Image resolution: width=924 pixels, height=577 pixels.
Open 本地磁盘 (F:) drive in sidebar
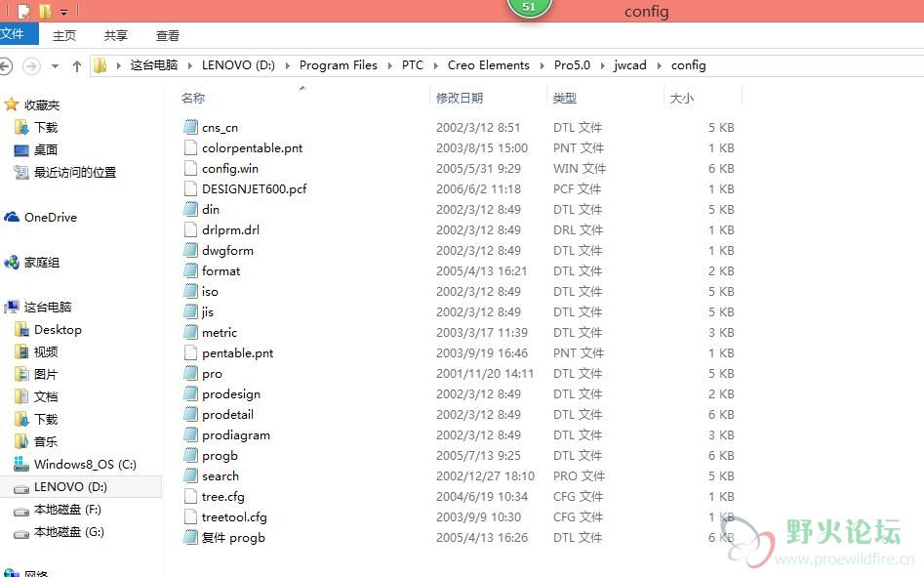[67, 510]
